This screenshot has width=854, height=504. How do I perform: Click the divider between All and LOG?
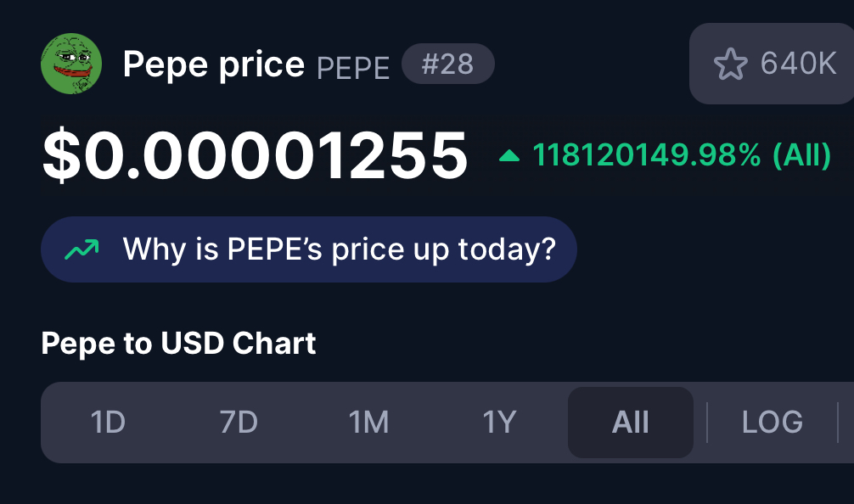click(x=707, y=423)
